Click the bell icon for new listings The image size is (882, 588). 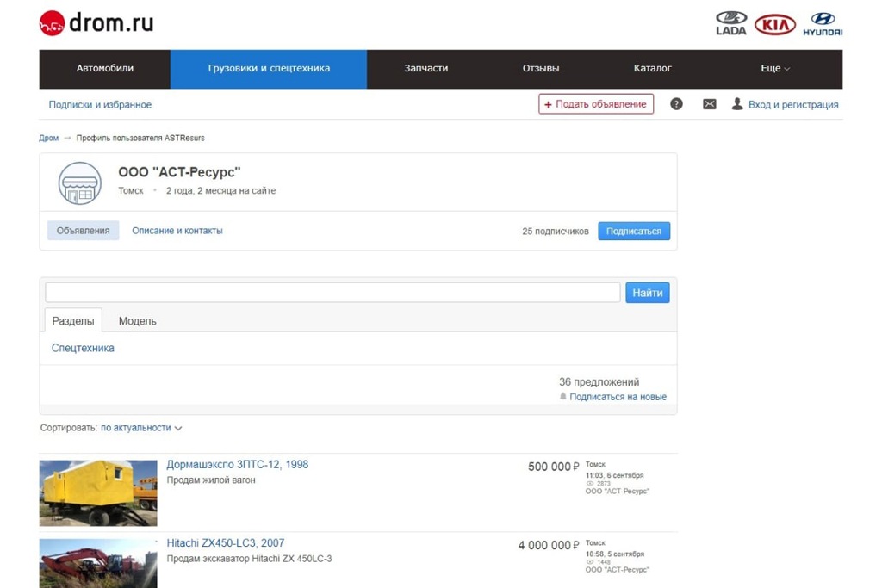tap(563, 397)
